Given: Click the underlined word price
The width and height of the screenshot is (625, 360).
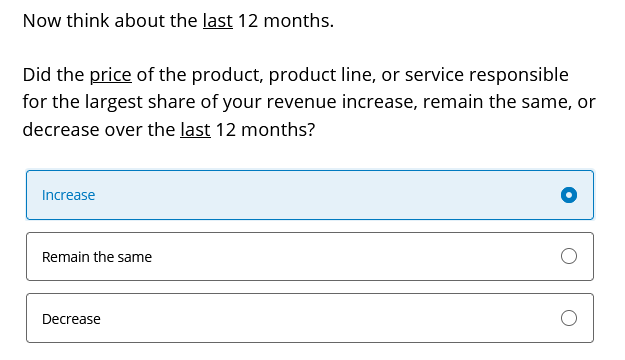Looking at the screenshot, I should (110, 75).
